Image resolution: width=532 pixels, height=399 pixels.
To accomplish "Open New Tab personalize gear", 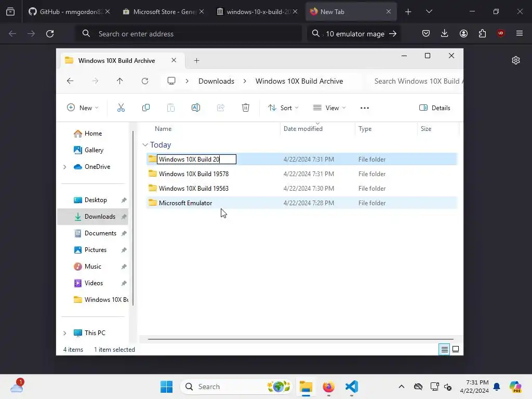I will coord(516,60).
